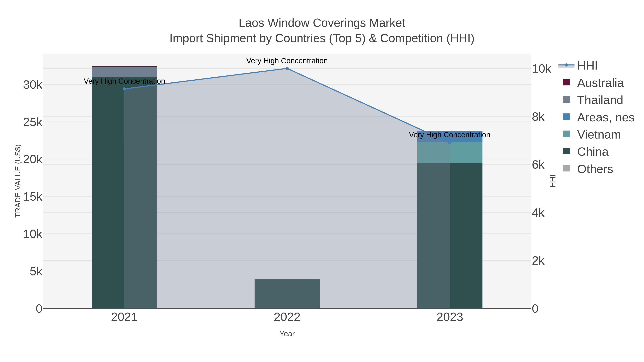Click the 4k right axis tick
Screen dimensions: 644x362
tap(538, 213)
